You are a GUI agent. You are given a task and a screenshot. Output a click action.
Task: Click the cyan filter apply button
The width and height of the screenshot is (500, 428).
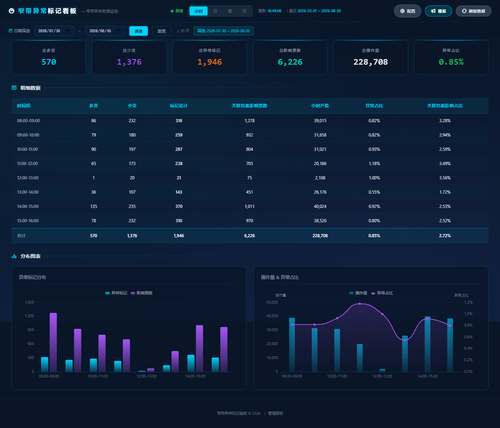[138, 31]
